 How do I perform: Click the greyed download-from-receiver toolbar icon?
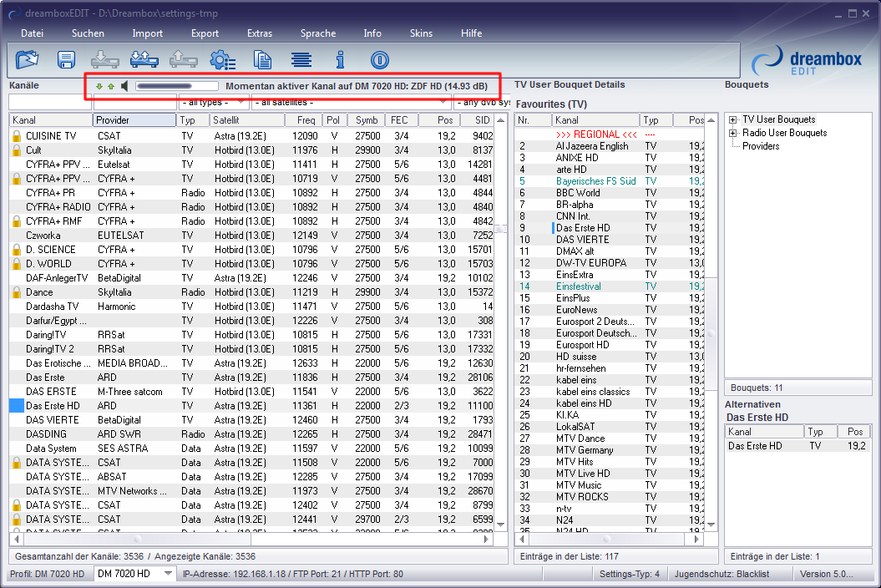(104, 59)
